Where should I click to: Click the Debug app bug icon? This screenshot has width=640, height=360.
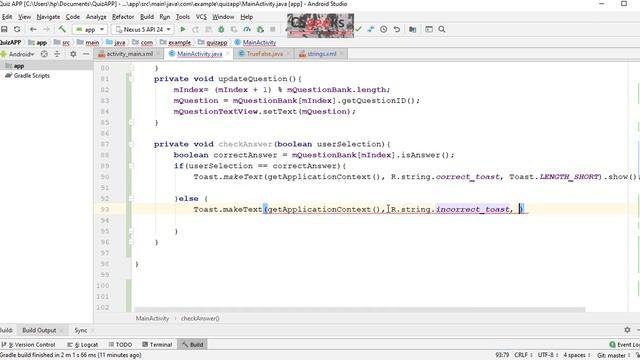pos(221,29)
